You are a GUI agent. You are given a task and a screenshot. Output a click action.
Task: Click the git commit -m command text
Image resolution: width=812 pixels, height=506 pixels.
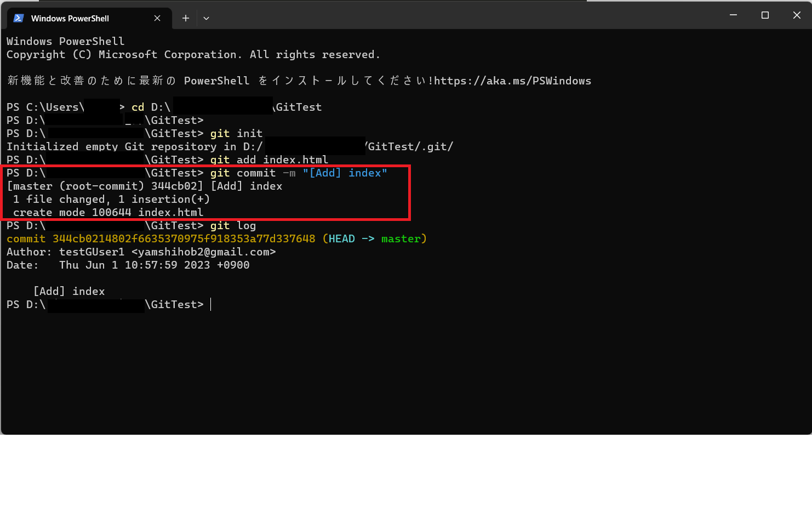[x=299, y=173]
